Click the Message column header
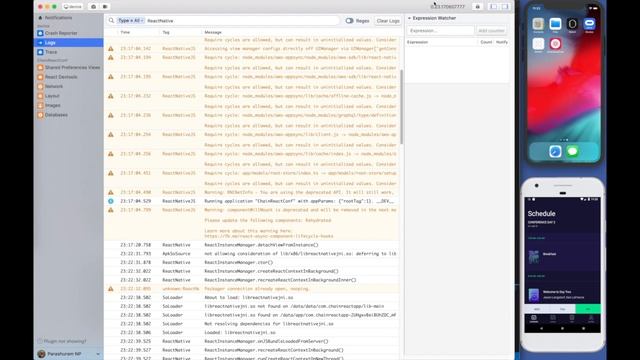 click(213, 32)
